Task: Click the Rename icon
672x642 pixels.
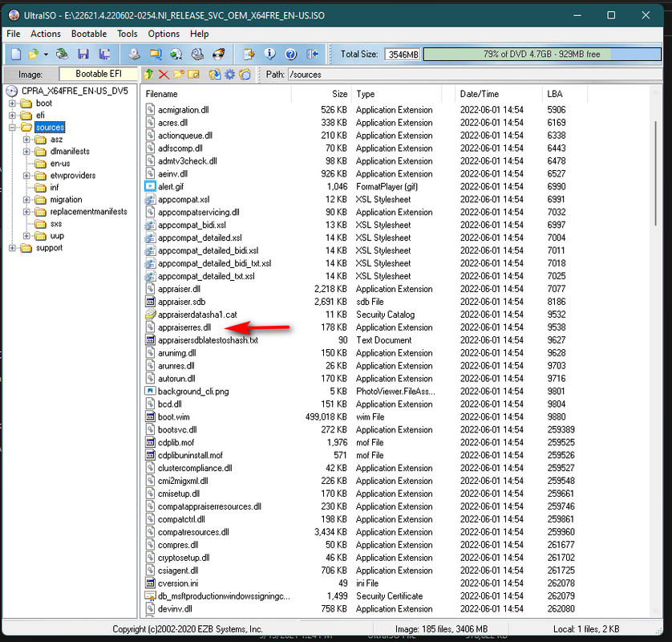Action: coord(194,75)
